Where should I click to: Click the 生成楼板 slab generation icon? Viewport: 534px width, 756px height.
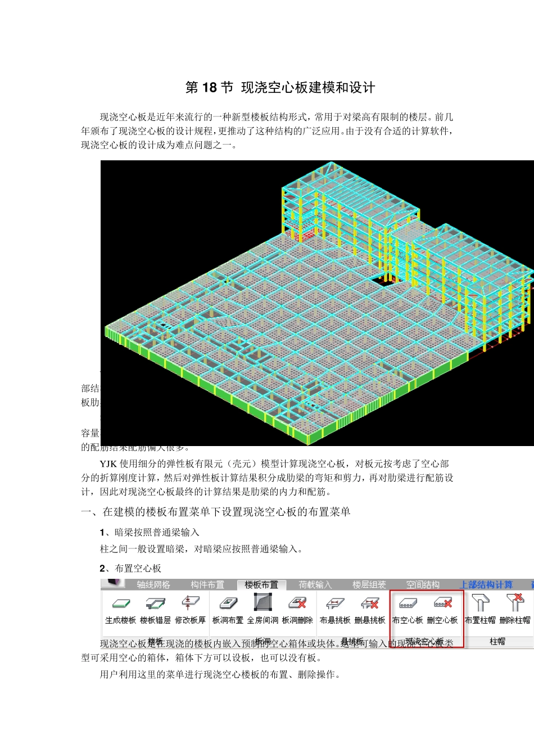pyautogui.click(x=121, y=604)
